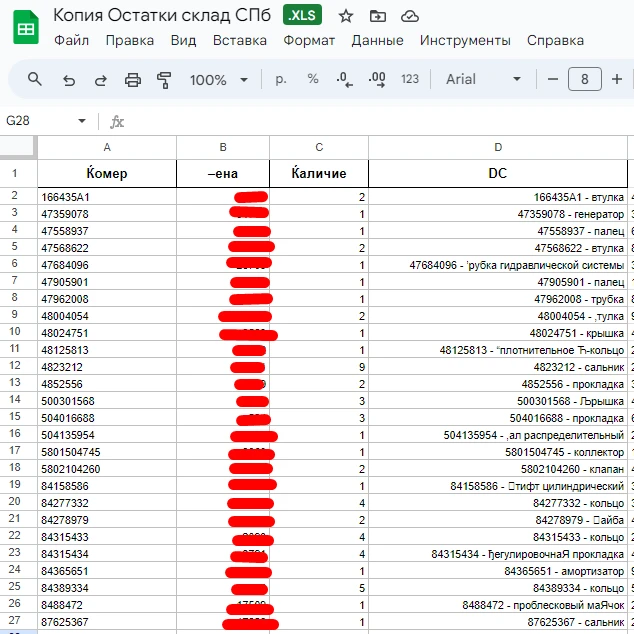Move document with the folder icon

pos(378,16)
